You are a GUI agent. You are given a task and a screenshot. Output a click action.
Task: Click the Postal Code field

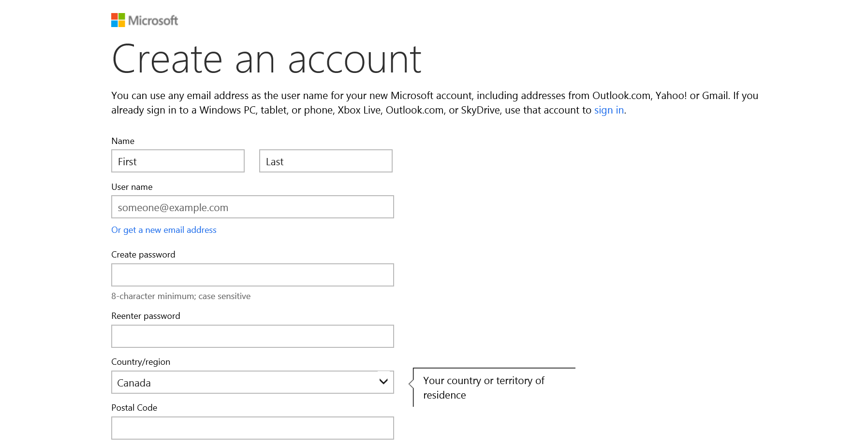coord(252,428)
